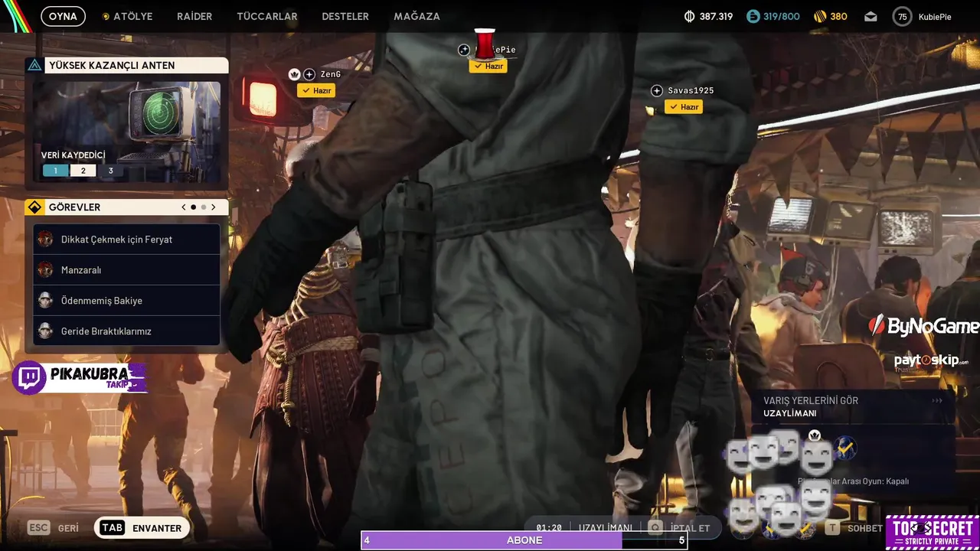Viewport: 980px width, 551px height.
Task: Select step 2 of Veri Kaydedici
Action: tap(83, 171)
